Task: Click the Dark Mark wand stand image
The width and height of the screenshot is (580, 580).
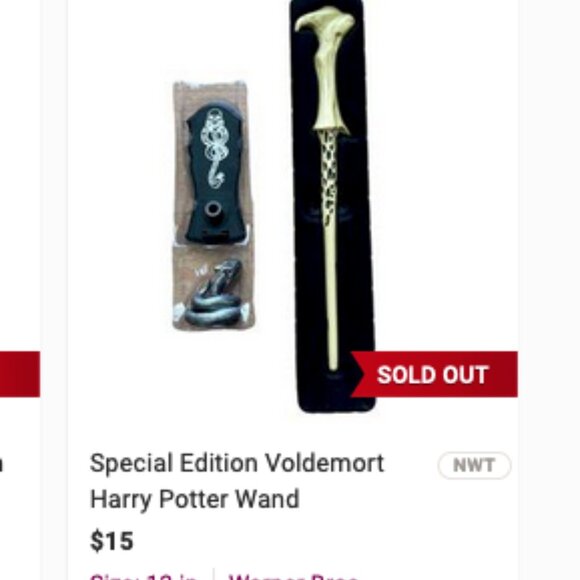Action: pyautogui.click(x=213, y=174)
